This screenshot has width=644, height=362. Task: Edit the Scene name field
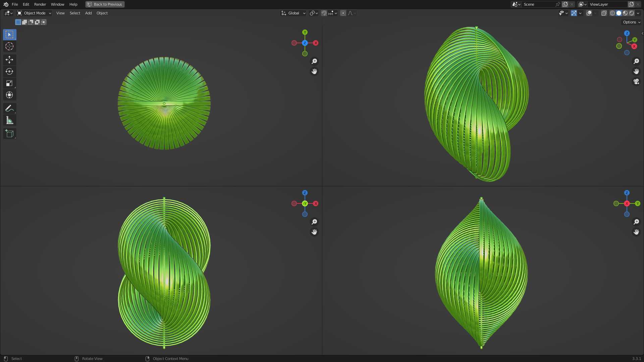[538, 4]
